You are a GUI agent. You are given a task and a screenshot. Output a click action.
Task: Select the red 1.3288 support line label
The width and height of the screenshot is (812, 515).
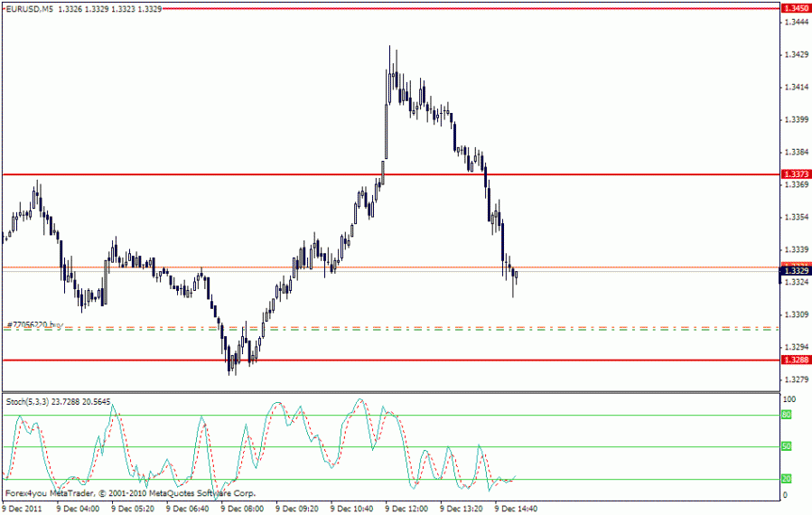(x=796, y=360)
